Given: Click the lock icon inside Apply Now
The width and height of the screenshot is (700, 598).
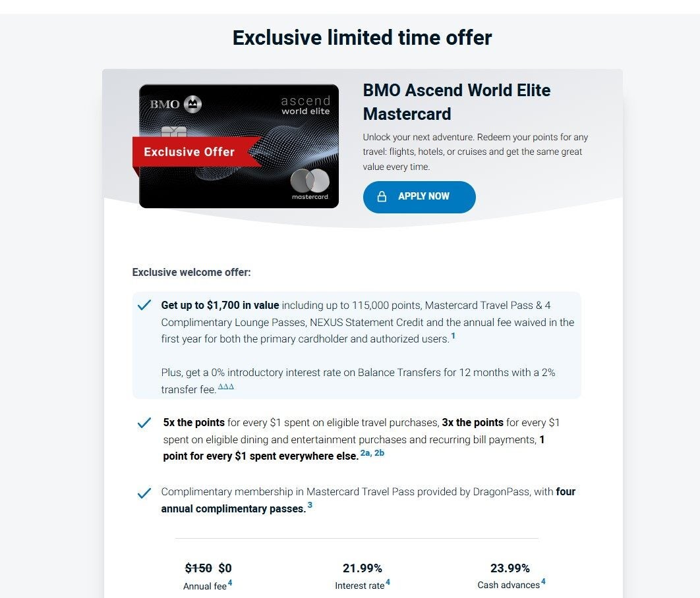Looking at the screenshot, I should click(382, 197).
